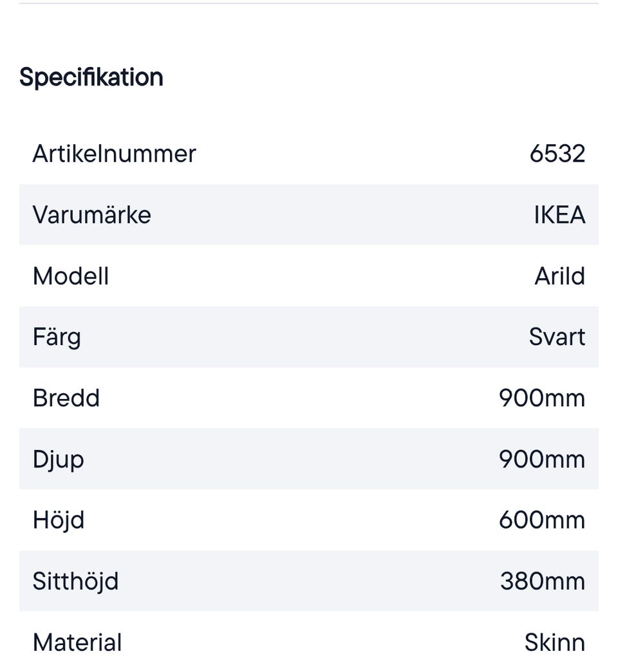Click the Höjd label

(59, 520)
